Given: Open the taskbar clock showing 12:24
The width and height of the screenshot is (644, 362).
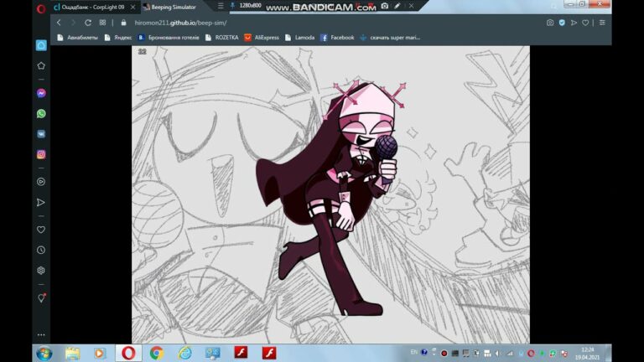Looking at the screenshot, I should (x=588, y=354).
